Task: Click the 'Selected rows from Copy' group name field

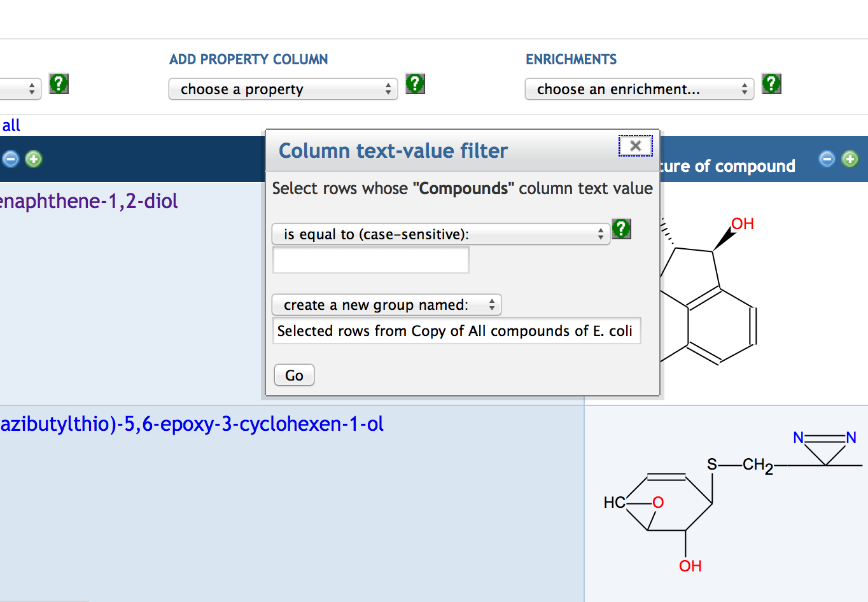Action: 456,331
